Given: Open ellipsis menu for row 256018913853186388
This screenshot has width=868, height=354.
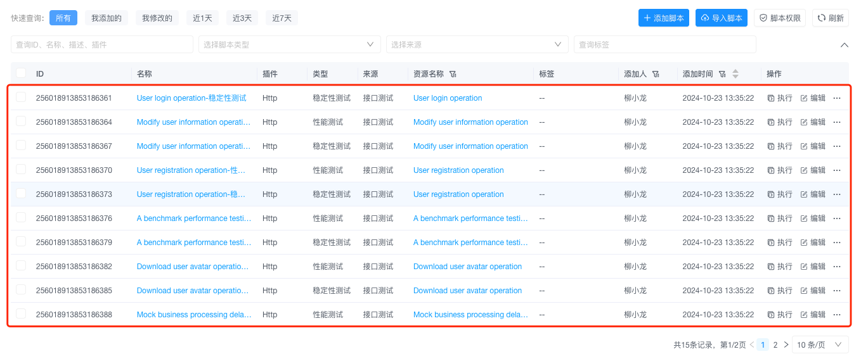Looking at the screenshot, I should 837,315.
